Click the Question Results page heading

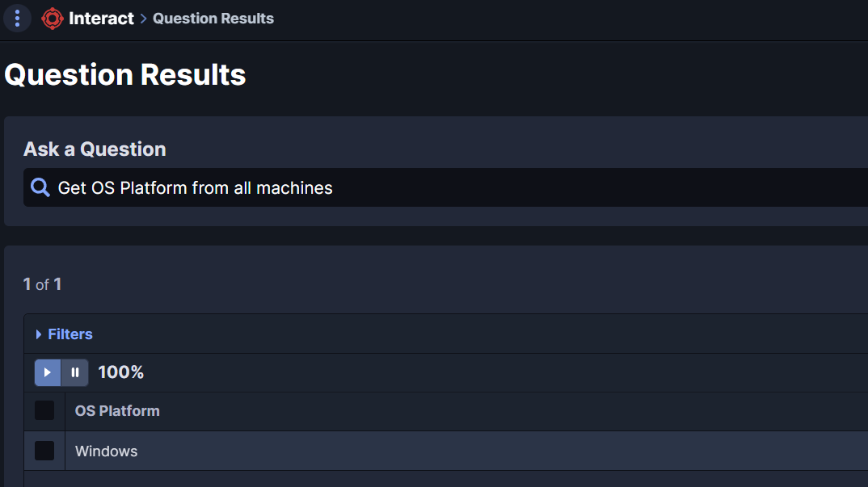(x=125, y=74)
